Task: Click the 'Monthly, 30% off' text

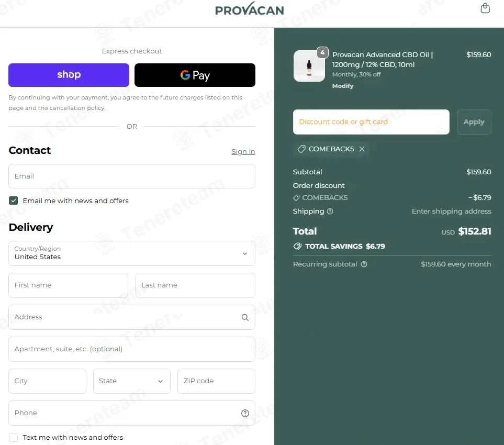Action: (356, 74)
